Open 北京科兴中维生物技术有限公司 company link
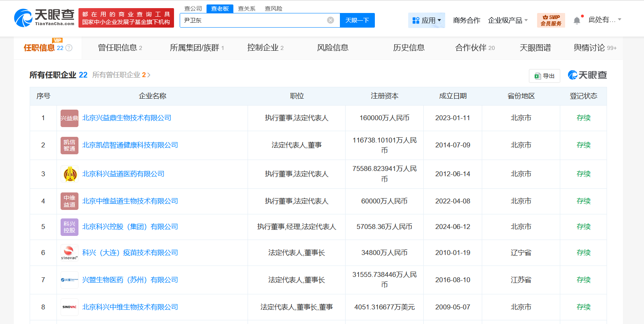The image size is (644, 324). [x=130, y=307]
